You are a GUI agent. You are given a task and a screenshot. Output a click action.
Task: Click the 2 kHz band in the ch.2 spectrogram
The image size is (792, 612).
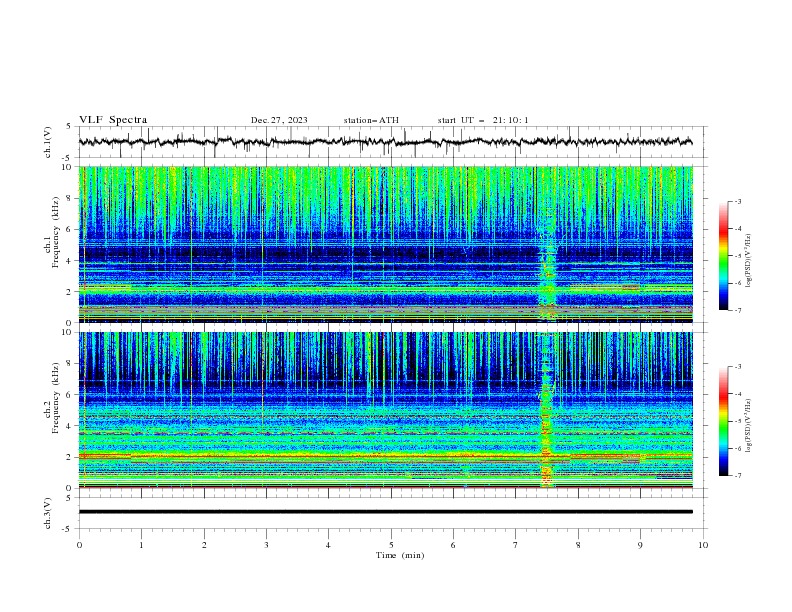(x=385, y=457)
